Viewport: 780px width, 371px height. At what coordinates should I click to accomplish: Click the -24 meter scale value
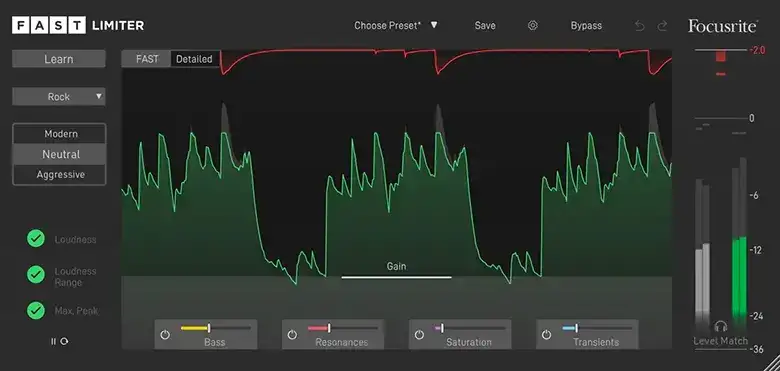tap(756, 315)
